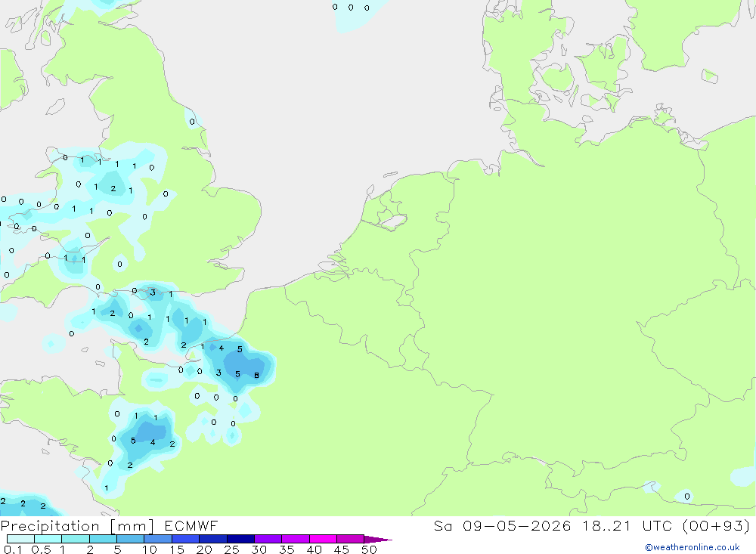Click the "45" legend scale label

tap(342, 549)
